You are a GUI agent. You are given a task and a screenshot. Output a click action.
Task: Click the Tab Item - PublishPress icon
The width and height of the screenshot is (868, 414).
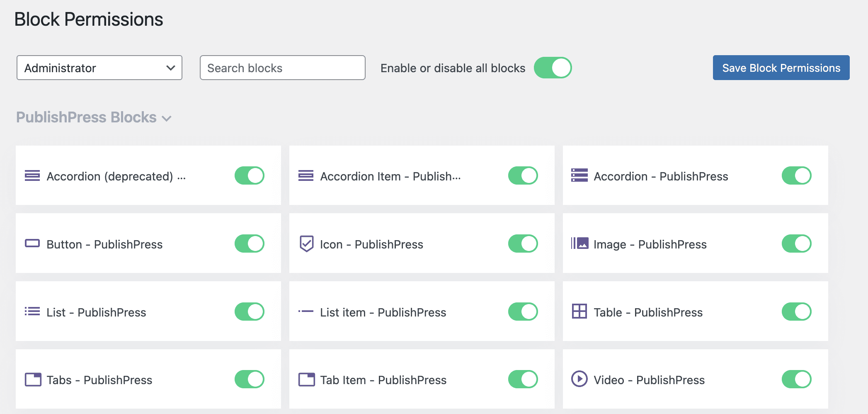(x=306, y=379)
